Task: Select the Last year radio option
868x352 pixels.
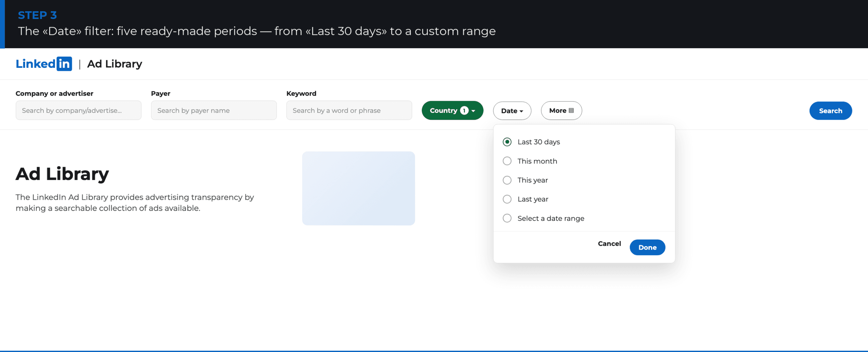Action: coord(507,199)
